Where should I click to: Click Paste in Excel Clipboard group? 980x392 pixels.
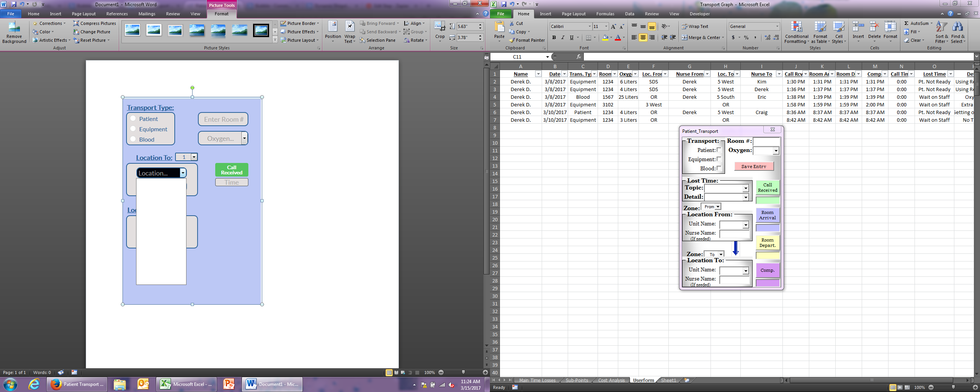tap(499, 31)
